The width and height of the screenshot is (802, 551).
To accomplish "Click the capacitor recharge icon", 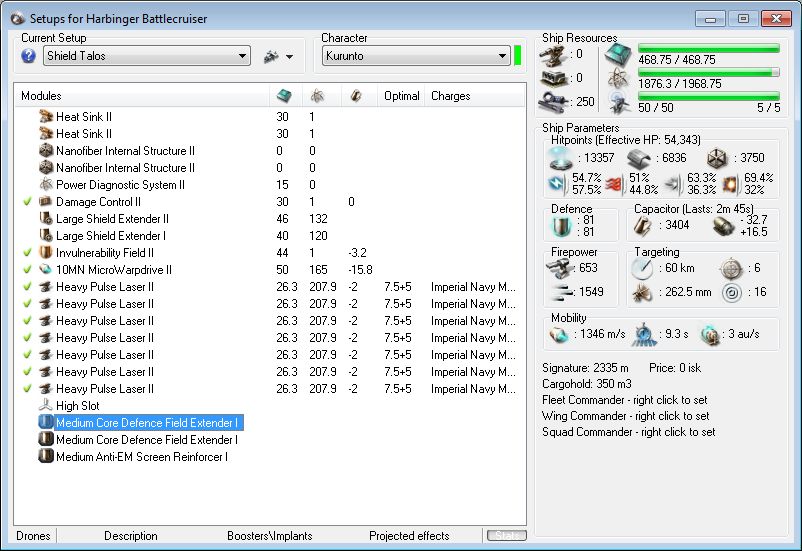I will pos(723,226).
